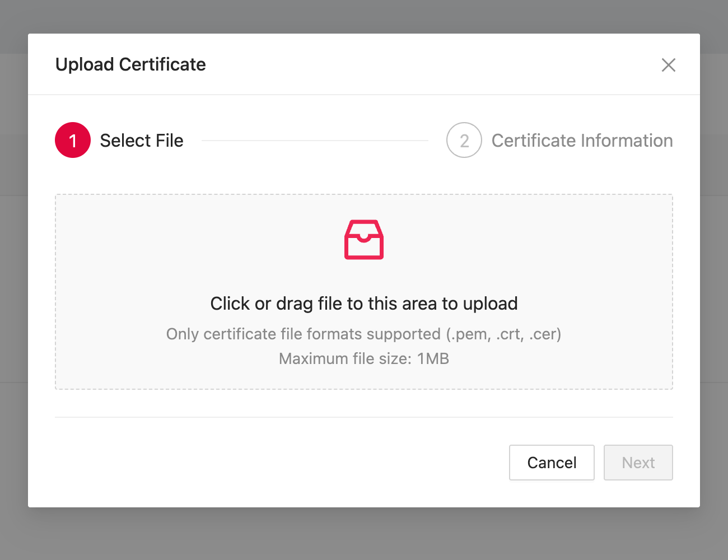Click the 'Maximum file size: 1MB' text
Viewport: 728px width, 560px height.
364,358
